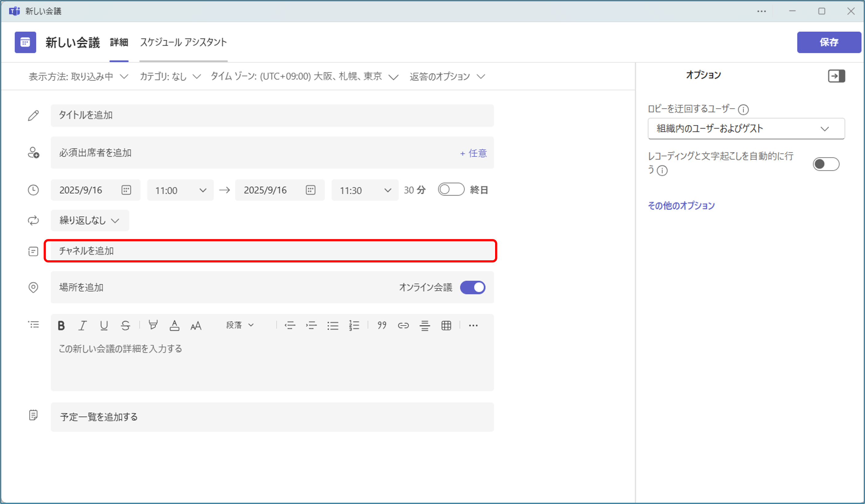
Task: Open the title bar more options menu
Action: (x=761, y=11)
